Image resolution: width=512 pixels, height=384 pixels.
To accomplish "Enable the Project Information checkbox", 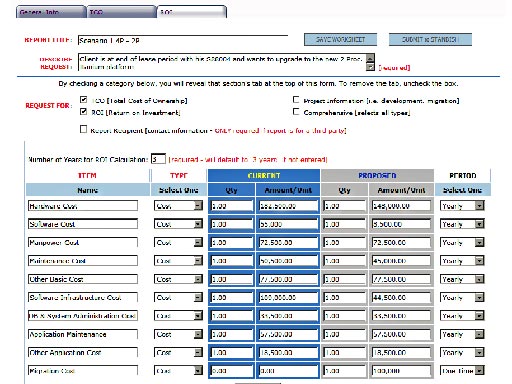I will click(x=296, y=99).
